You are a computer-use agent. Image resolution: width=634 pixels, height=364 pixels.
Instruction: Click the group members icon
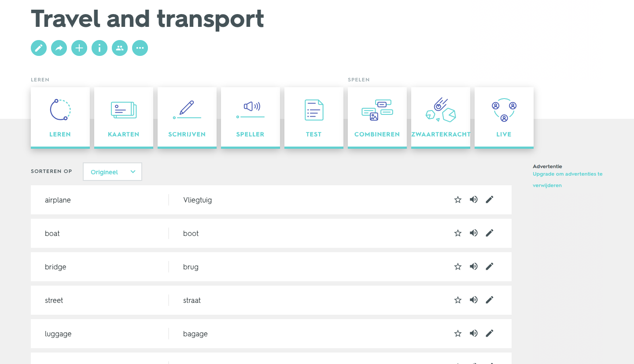coord(120,48)
